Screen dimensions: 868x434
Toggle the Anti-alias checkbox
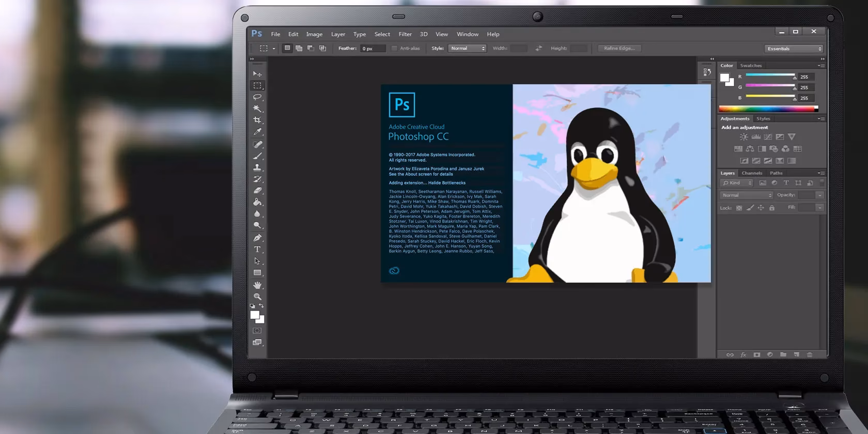pos(394,48)
